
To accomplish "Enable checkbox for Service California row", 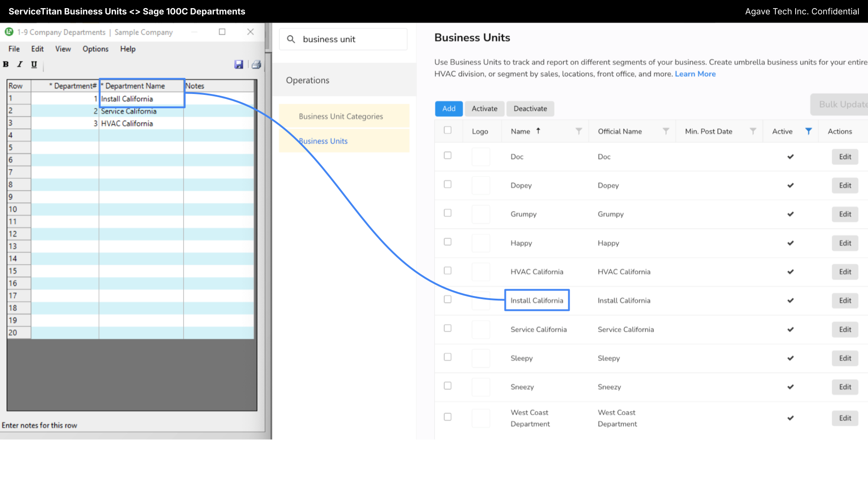I will (x=447, y=328).
